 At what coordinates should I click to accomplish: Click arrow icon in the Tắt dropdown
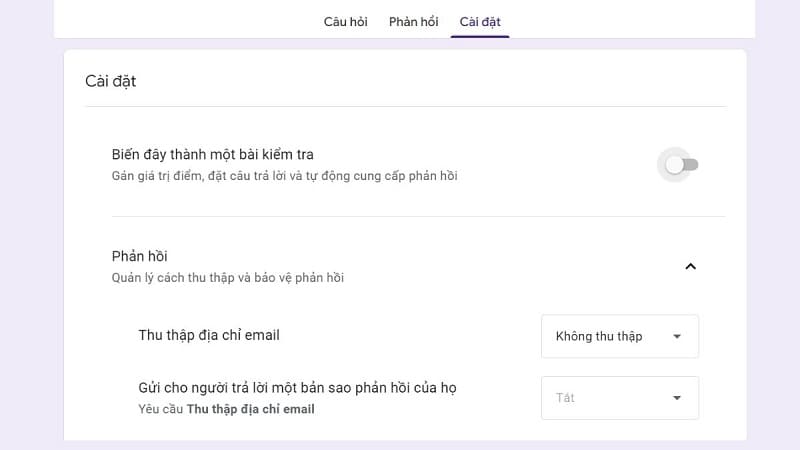(x=677, y=398)
